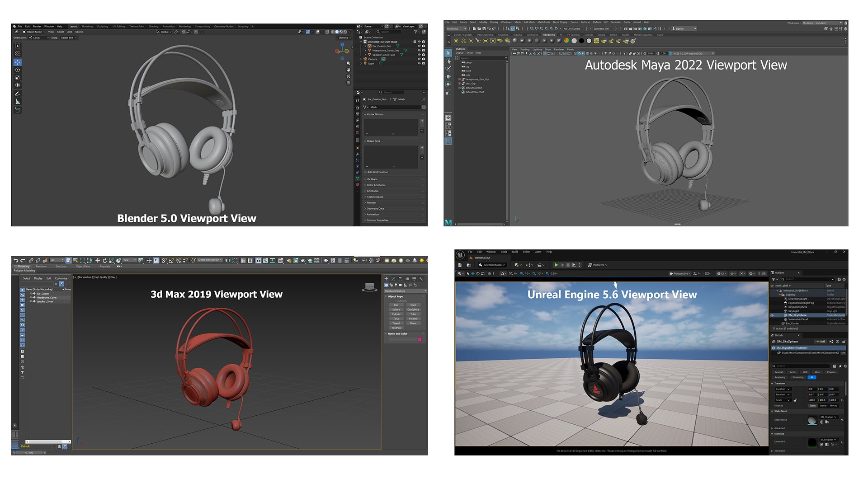868x488 pixels.
Task: Open Selection Mode dropdown in Unreal Engine
Action: tap(492, 265)
